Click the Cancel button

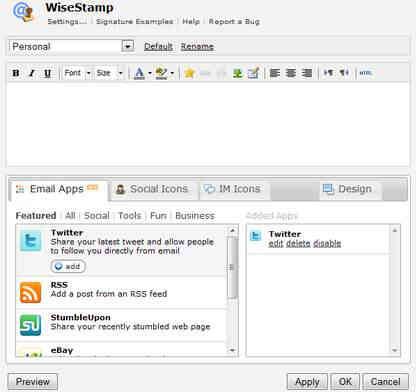tap(386, 382)
